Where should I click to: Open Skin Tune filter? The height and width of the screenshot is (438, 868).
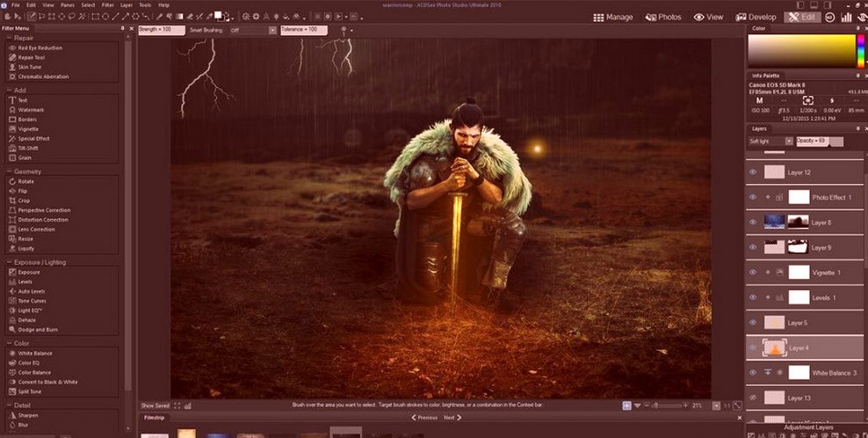point(25,67)
